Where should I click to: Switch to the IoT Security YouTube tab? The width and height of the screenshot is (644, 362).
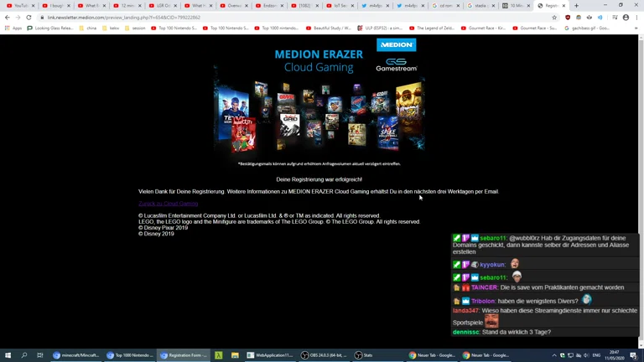pos(340,6)
